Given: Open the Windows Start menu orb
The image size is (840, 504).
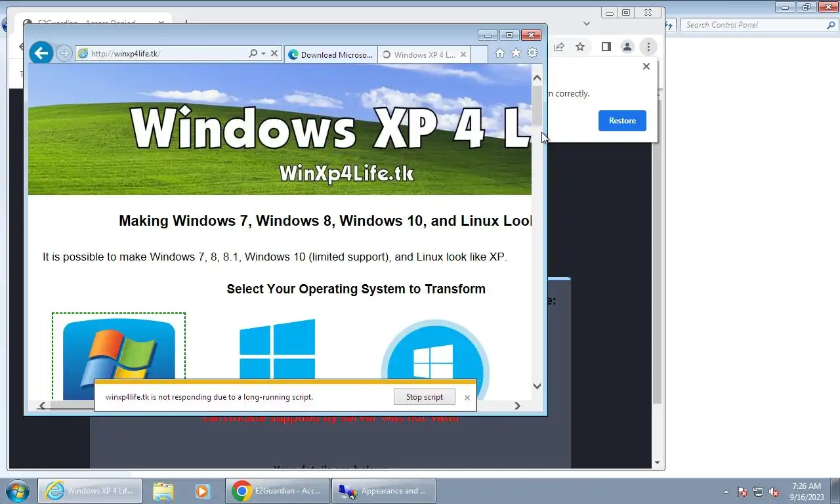Looking at the screenshot, I should [x=16, y=491].
